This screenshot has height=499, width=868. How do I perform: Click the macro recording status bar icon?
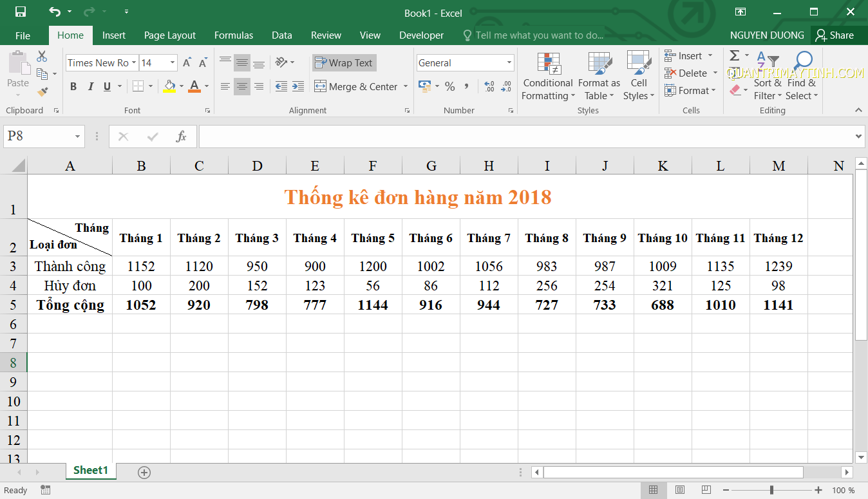pos(44,490)
